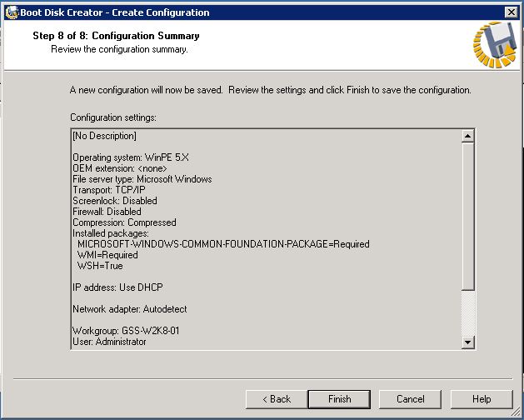Screen dimensions: 524x420
Task: Click the Finish button
Action: pos(339,399)
